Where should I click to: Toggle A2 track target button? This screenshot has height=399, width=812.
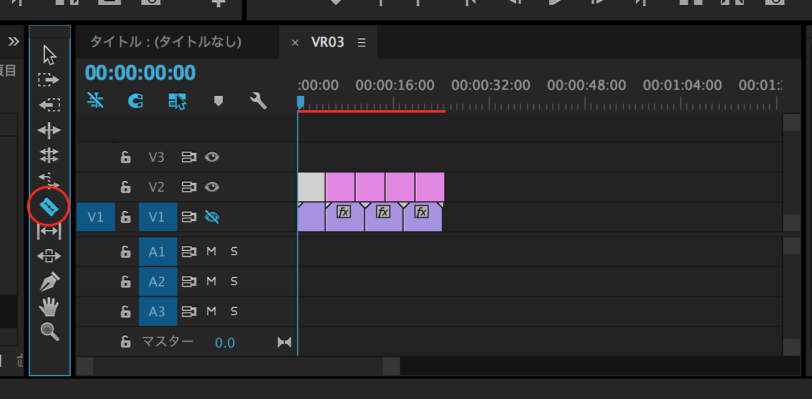[x=157, y=282]
